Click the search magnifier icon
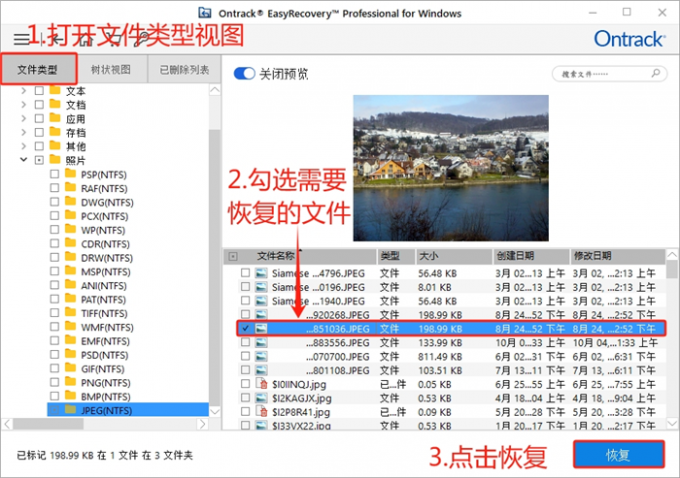This screenshot has width=680, height=478. 656,73
